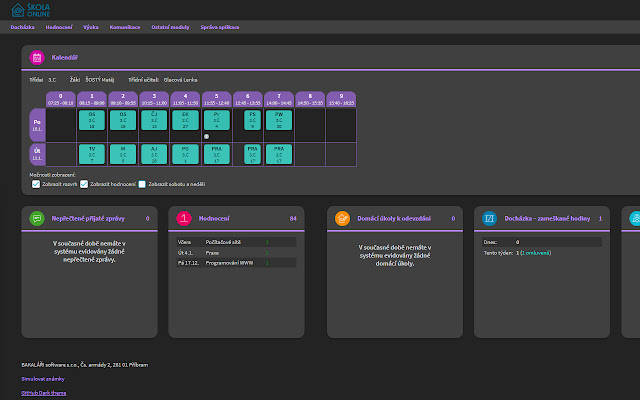Viewport: 640px width, 400px height.
Task: Click the Út day header
Action: [x=37, y=154]
